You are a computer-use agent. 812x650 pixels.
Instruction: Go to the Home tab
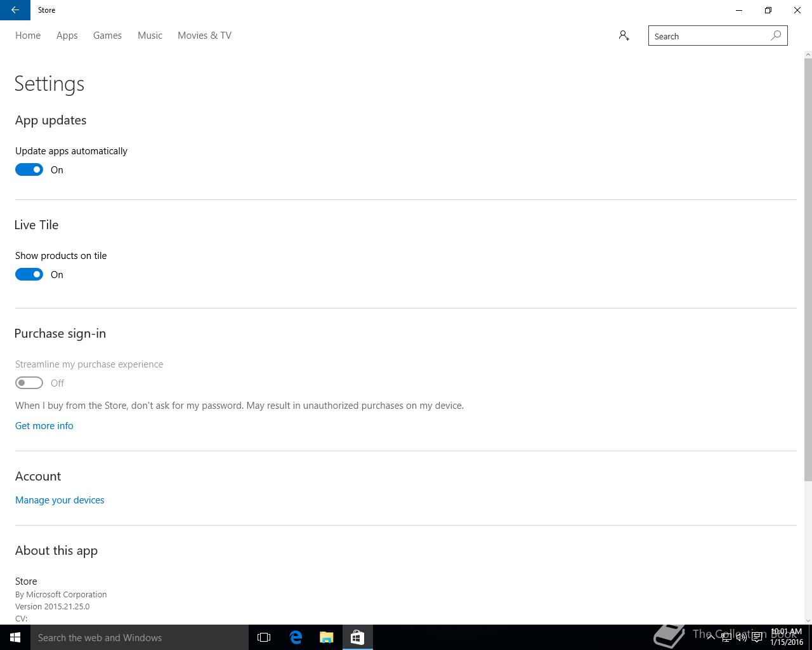(28, 36)
